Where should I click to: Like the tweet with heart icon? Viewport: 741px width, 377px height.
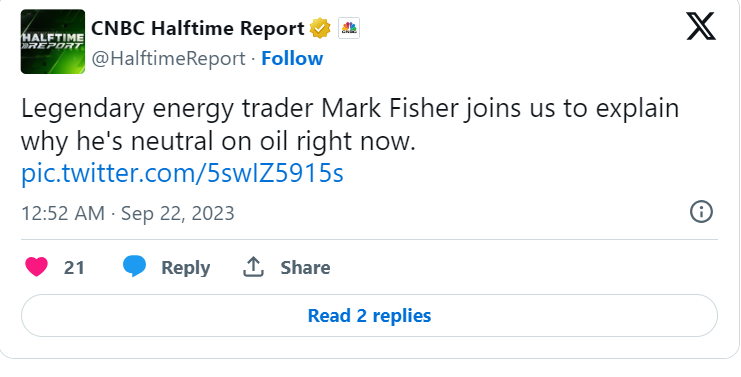click(36, 267)
